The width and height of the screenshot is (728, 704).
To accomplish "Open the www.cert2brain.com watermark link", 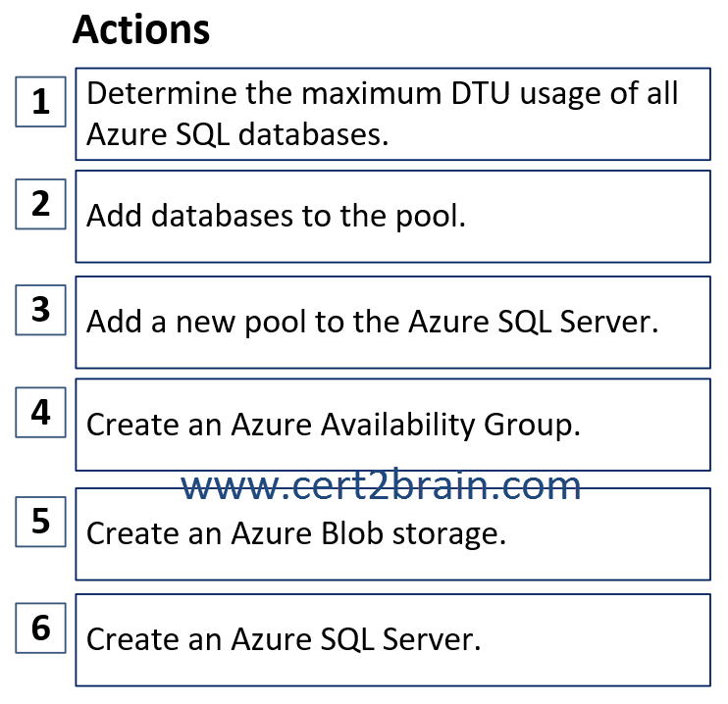I will pos(381,486).
